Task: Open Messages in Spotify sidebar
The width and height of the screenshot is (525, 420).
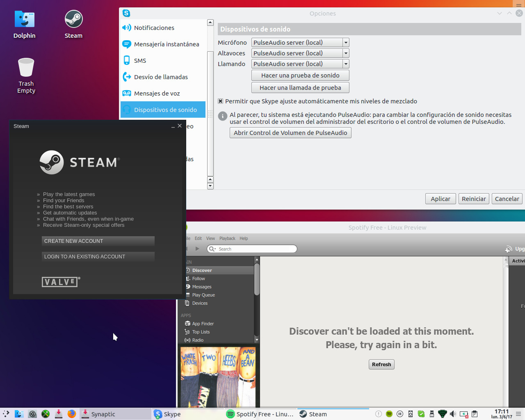Action: pos(219,287)
